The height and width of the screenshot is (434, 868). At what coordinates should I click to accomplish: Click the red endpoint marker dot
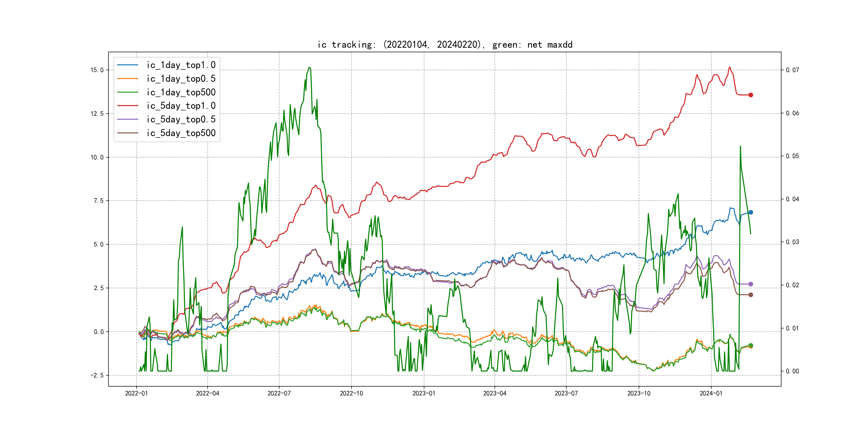click(x=751, y=95)
